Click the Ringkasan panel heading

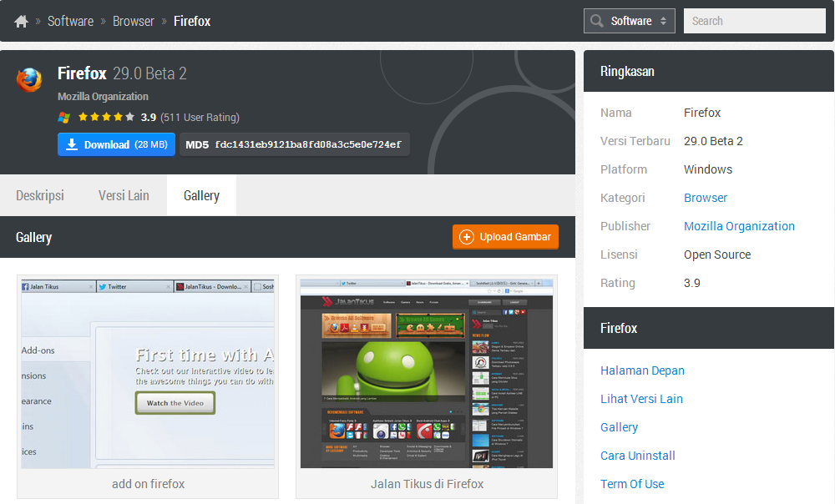(627, 71)
